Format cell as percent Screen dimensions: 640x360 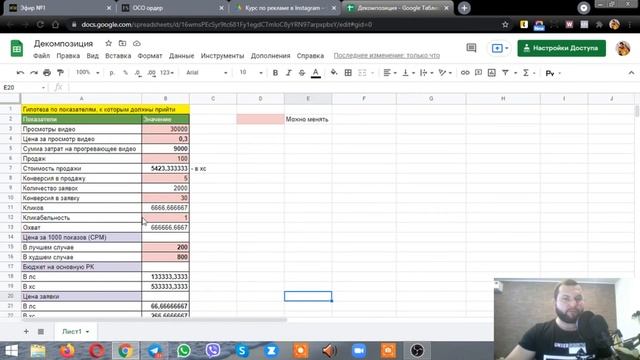(x=125, y=73)
